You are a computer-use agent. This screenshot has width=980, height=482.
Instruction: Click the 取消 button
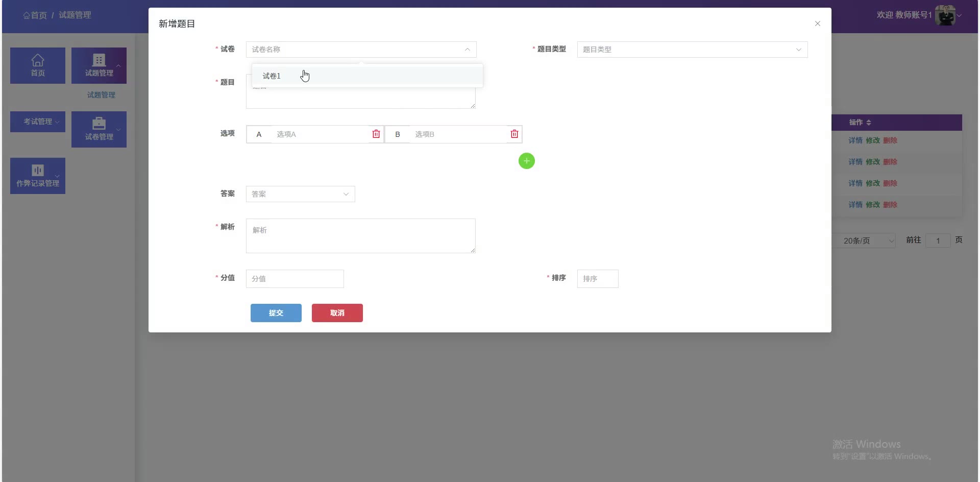pyautogui.click(x=337, y=313)
